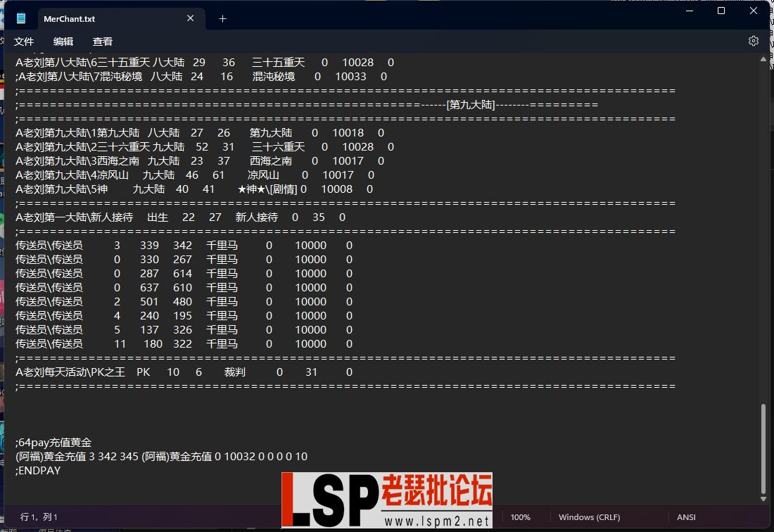
Task: Click the ANSI encoding status
Action: pos(686,517)
